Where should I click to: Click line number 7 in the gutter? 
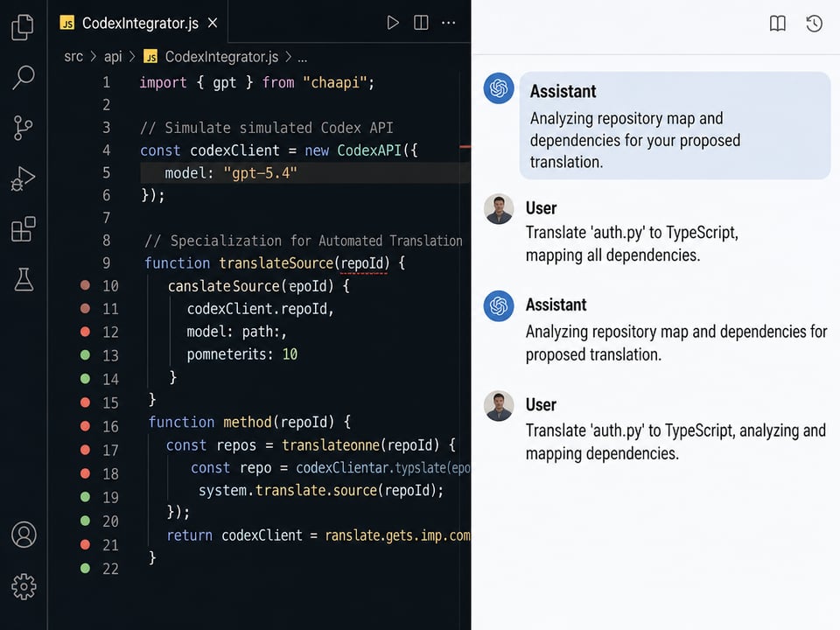107,218
